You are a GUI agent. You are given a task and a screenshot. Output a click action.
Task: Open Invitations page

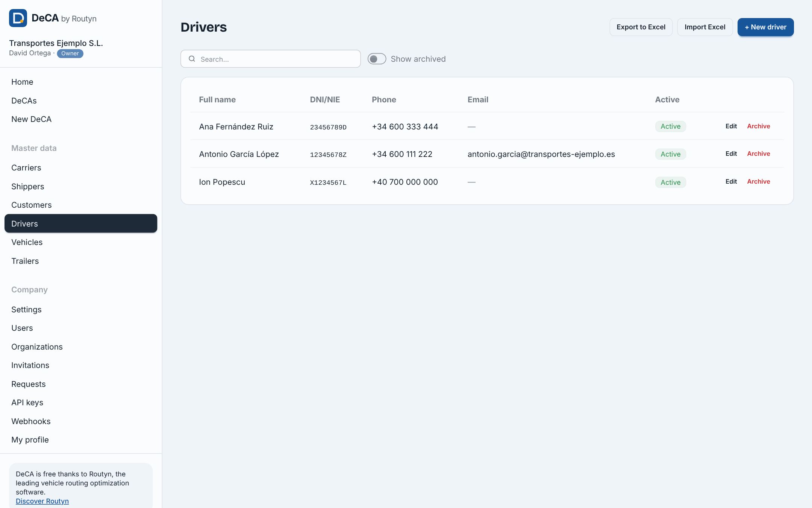point(81,365)
